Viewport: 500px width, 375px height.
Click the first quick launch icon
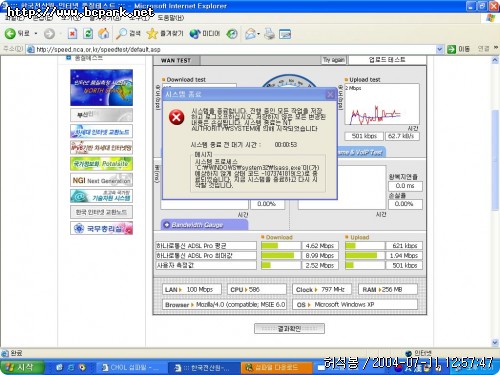point(59,367)
